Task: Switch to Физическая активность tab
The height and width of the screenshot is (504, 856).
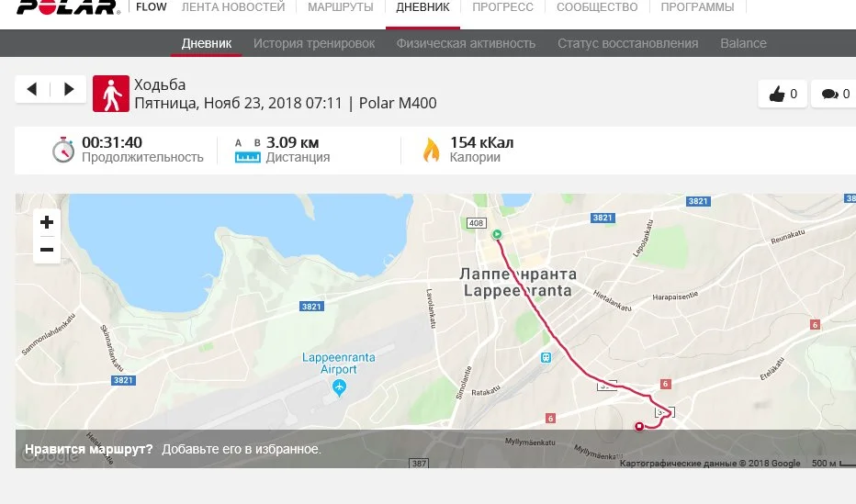Action: click(x=466, y=43)
